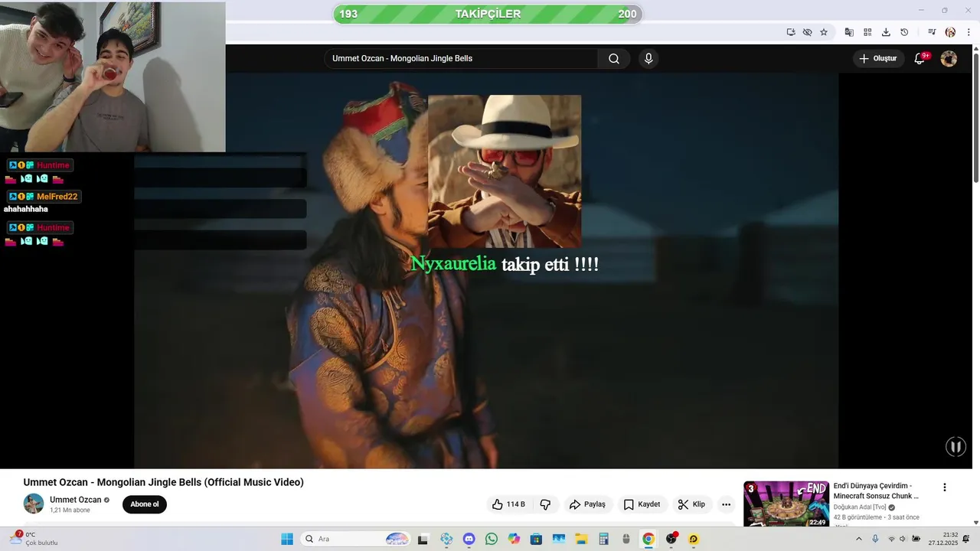This screenshot has height=551, width=980.
Task: Install the page as an app icon
Action: 791,32
